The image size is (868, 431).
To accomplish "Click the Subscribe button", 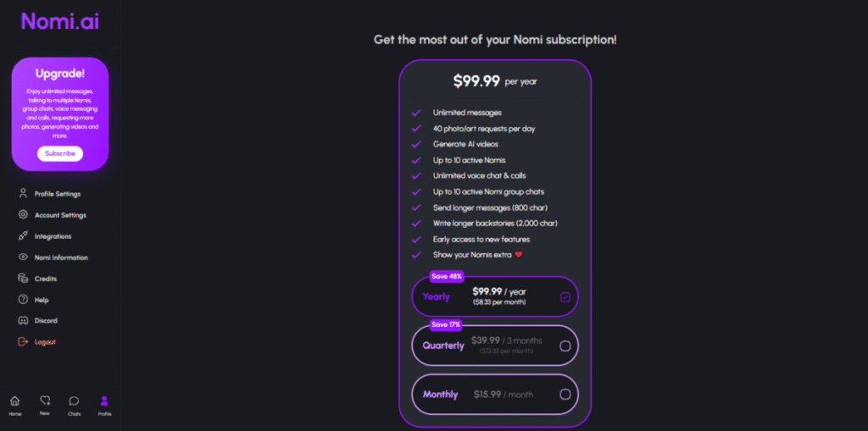I will coord(60,153).
